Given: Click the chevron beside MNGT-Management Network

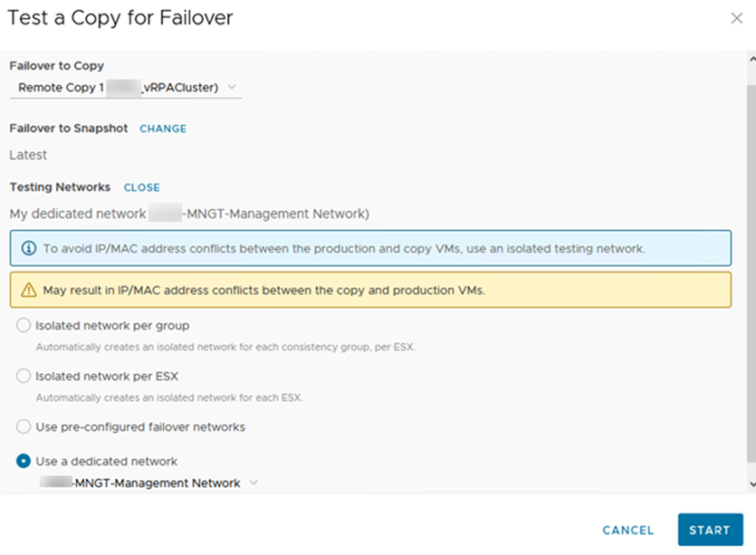Looking at the screenshot, I should 254,483.
